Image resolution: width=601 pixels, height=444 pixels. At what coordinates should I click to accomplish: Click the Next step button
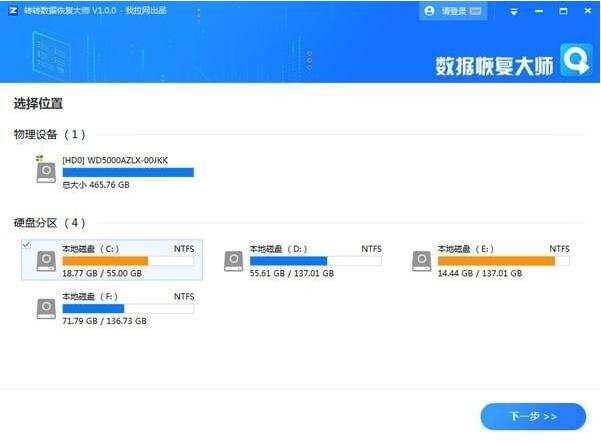(533, 416)
